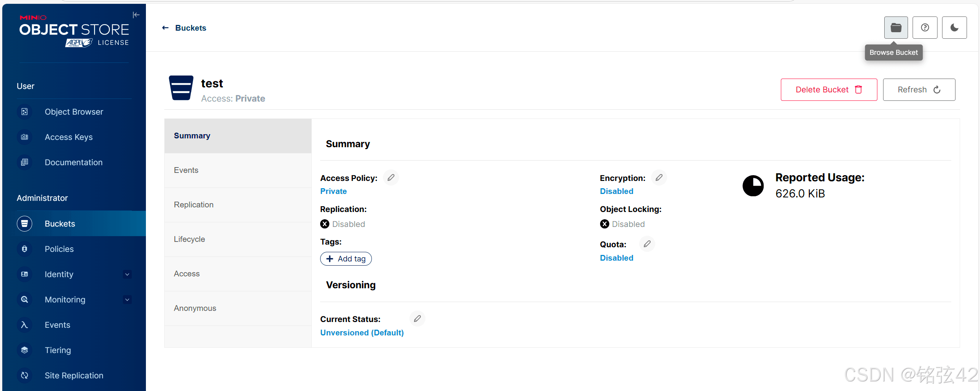The image size is (980, 391).
Task: Click the Private access policy link
Action: click(334, 191)
